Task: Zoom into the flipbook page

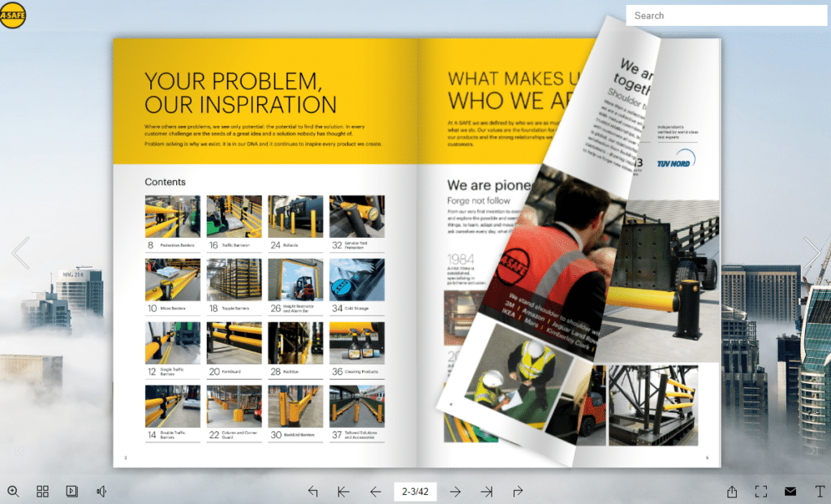Action: [13, 491]
